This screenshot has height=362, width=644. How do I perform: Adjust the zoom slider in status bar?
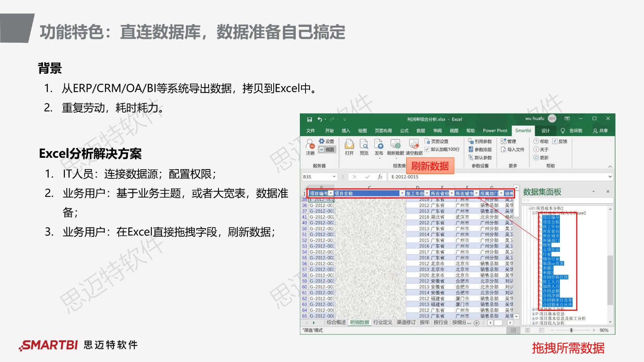click(571, 330)
